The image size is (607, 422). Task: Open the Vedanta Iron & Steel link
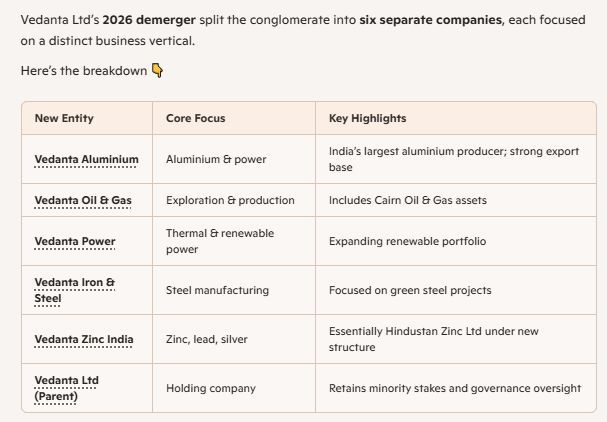75,290
